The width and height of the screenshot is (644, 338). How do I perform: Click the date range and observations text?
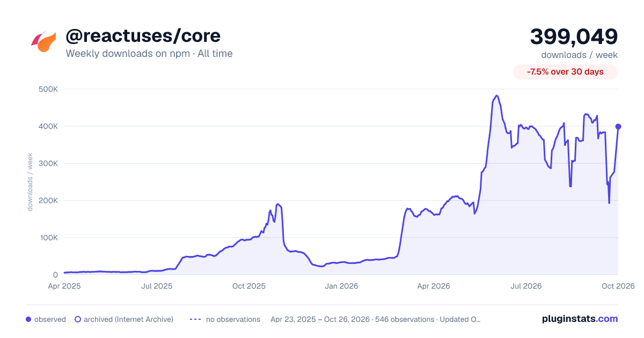[x=376, y=319]
